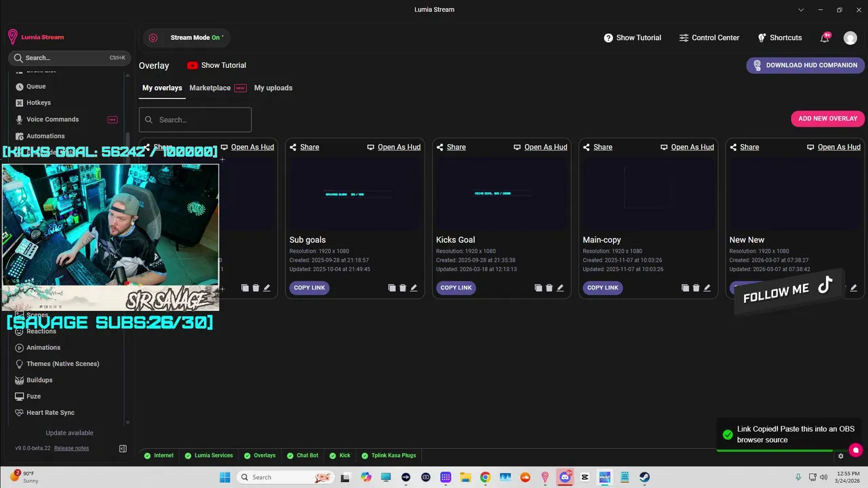The width and height of the screenshot is (868, 488).
Task: Click the Lumia Services status indicator
Action: point(209,455)
